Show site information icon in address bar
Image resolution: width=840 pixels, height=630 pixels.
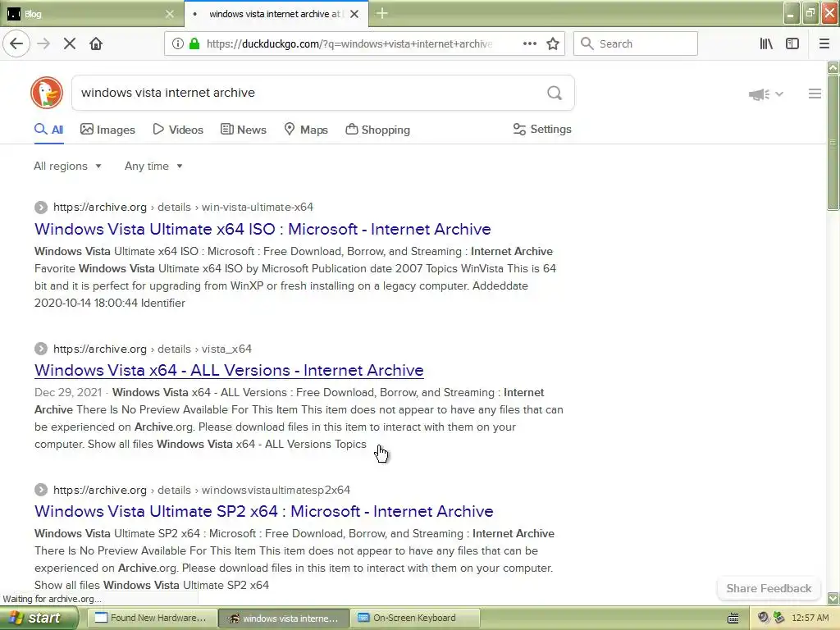click(178, 44)
